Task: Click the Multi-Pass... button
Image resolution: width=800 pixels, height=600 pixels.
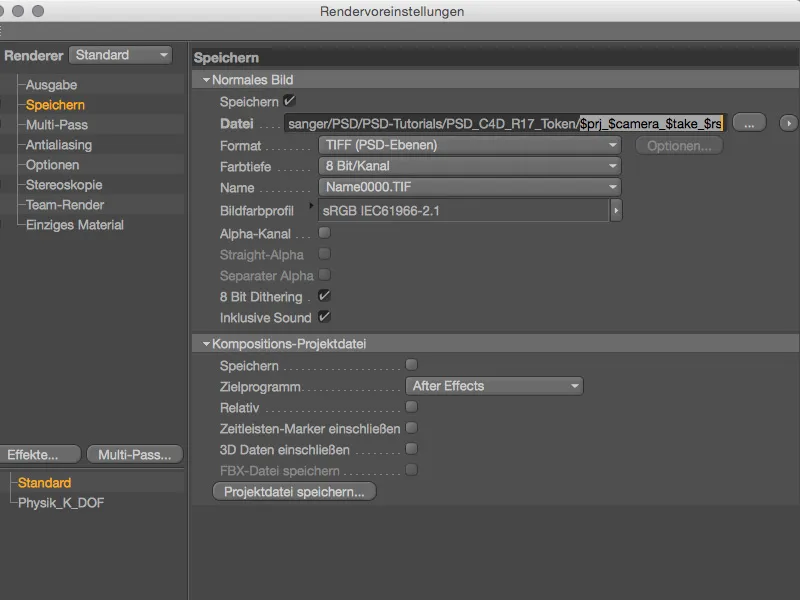Action: (x=135, y=455)
